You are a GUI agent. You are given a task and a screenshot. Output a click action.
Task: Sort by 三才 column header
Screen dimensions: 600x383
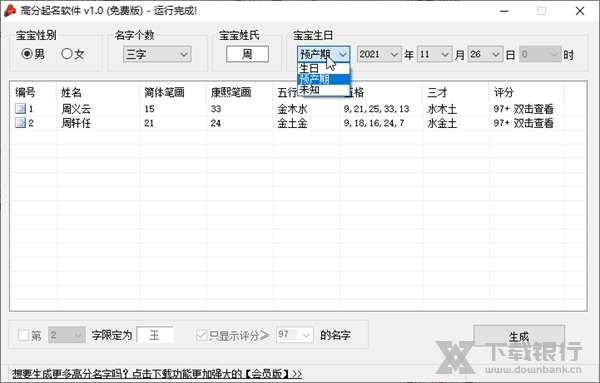point(456,92)
